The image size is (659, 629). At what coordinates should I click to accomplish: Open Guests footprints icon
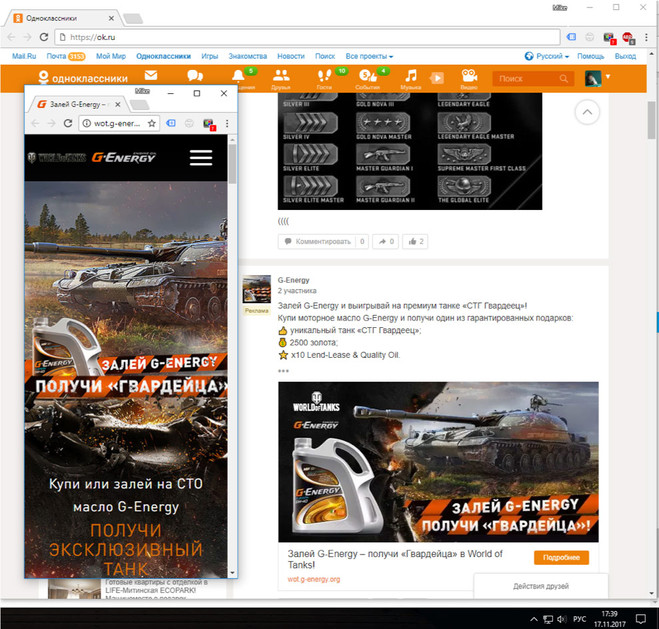324,75
